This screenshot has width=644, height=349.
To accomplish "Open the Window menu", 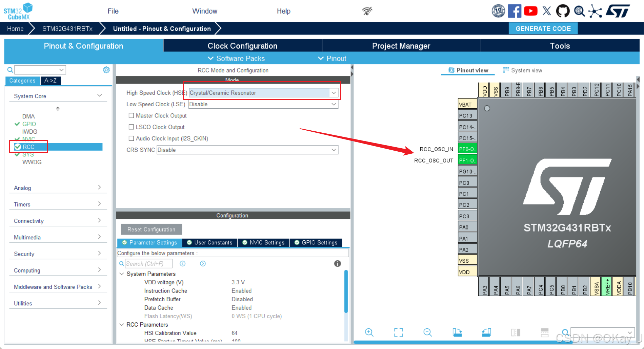I will coord(205,11).
